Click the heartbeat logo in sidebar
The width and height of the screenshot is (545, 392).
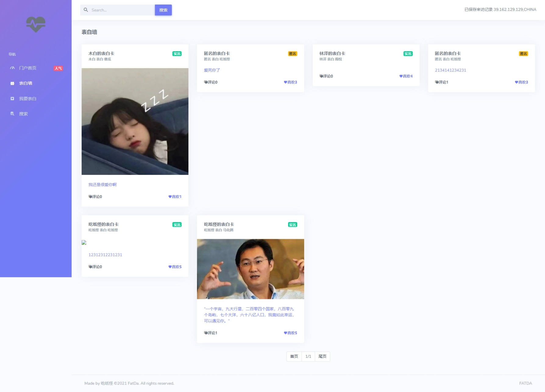tap(36, 24)
